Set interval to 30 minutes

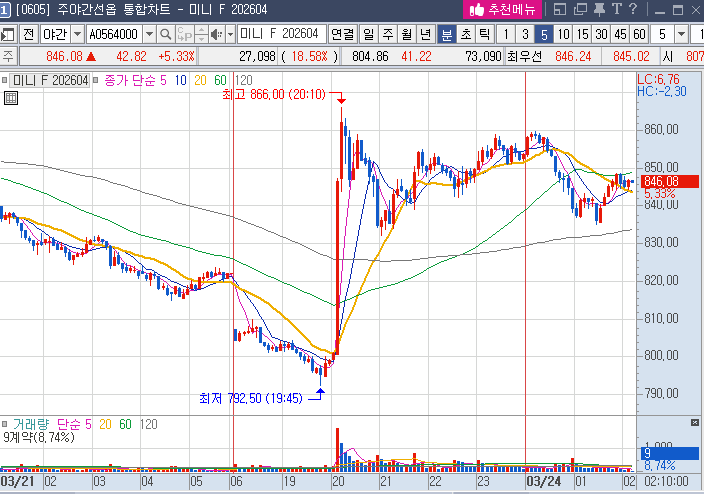tap(601, 34)
